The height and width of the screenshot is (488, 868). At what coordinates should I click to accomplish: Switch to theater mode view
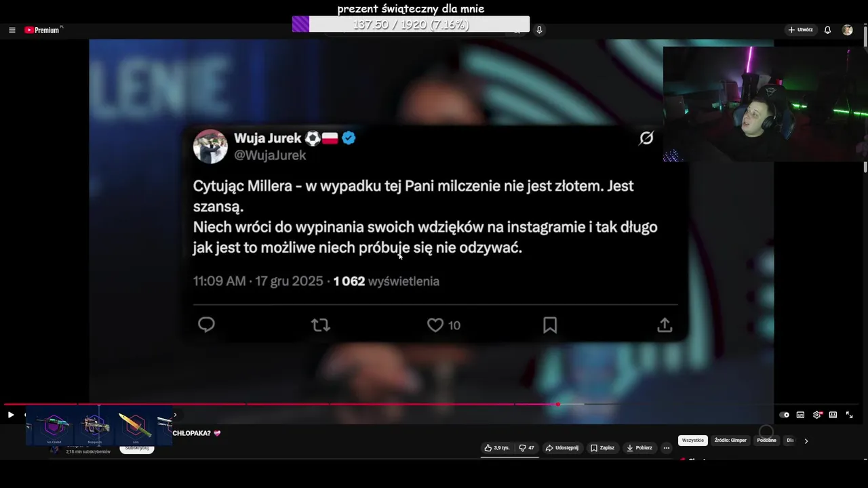[833, 415]
